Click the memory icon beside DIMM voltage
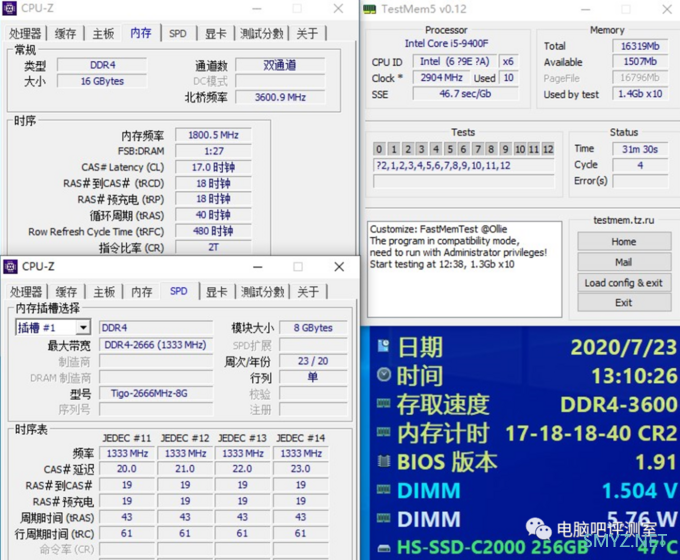The width and height of the screenshot is (680, 560). pyautogui.click(x=383, y=489)
